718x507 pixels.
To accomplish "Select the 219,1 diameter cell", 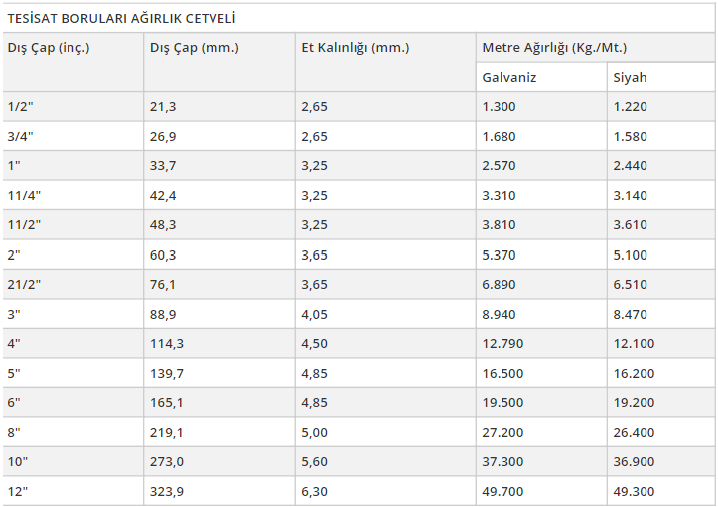I will click(219, 432).
